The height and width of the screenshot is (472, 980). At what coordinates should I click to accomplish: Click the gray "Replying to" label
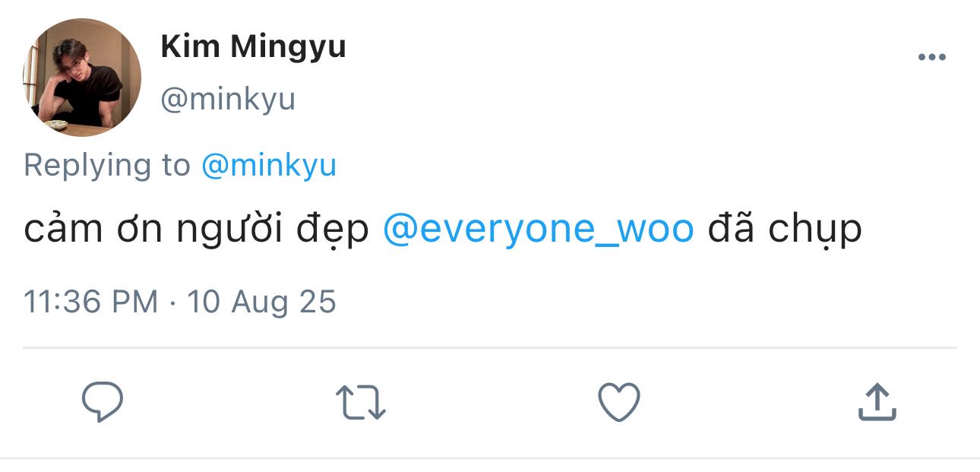(x=106, y=165)
